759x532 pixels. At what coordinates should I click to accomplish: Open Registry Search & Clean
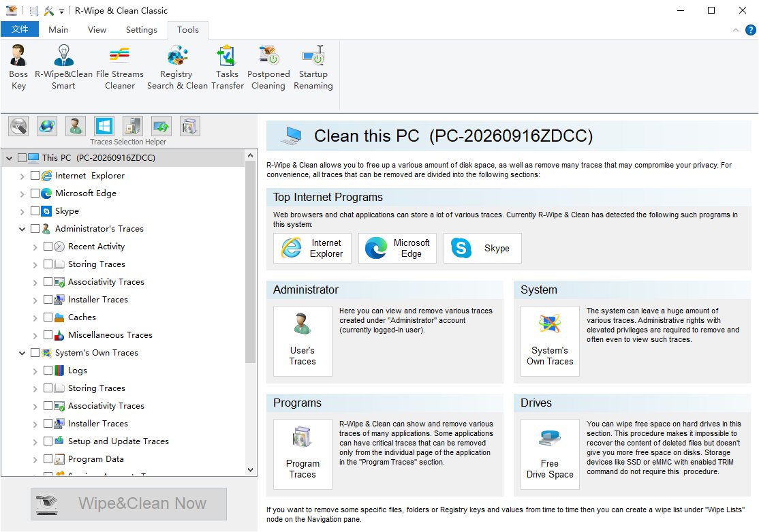pos(177,67)
